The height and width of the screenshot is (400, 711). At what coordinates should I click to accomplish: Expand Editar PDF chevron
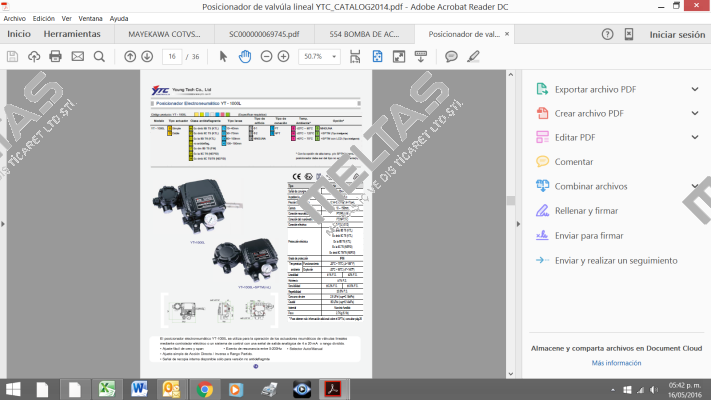pos(695,137)
